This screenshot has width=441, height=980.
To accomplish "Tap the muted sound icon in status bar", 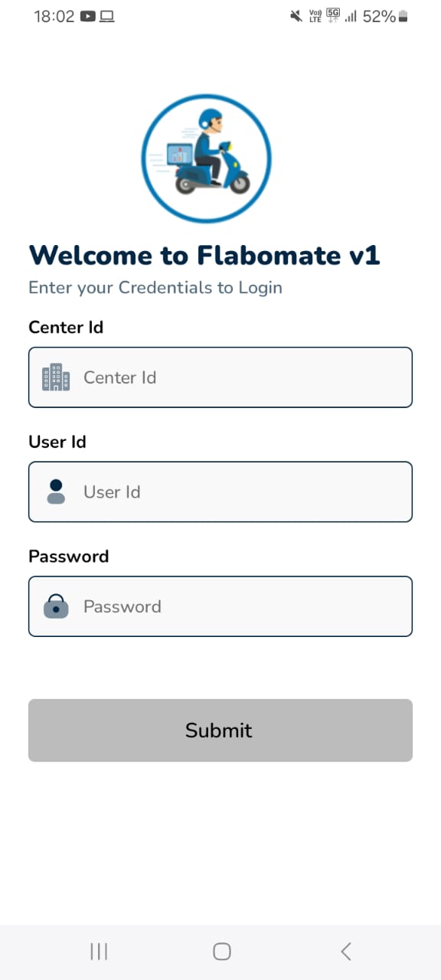I will pyautogui.click(x=296, y=16).
